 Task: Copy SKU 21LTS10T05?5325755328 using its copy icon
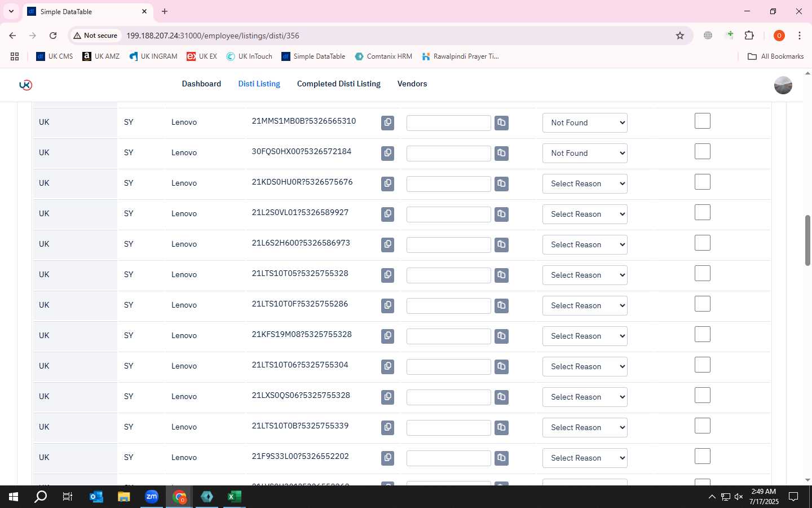pos(387,275)
